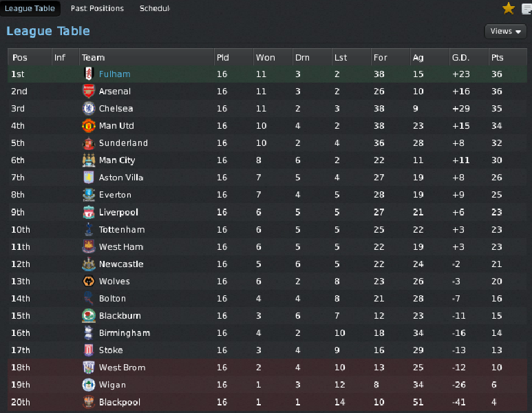Sort by the G.D. column header
Screen dimensions: 532x413
[x=460, y=57]
